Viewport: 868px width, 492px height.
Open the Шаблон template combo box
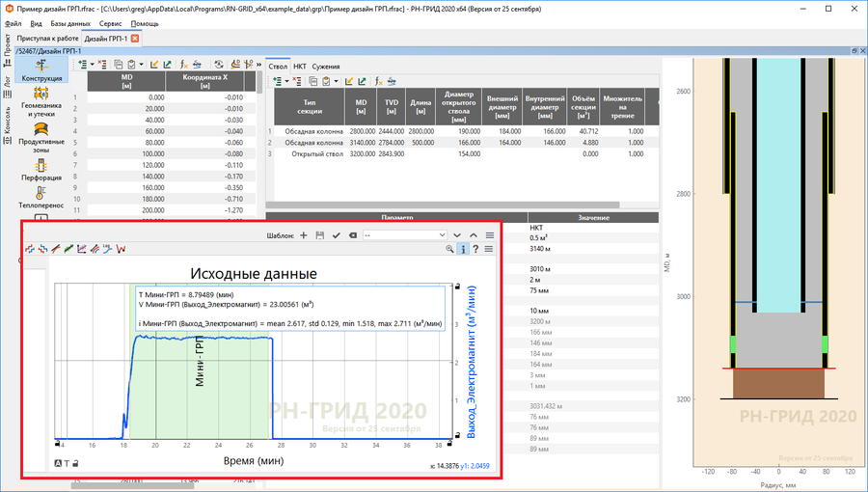pos(405,235)
